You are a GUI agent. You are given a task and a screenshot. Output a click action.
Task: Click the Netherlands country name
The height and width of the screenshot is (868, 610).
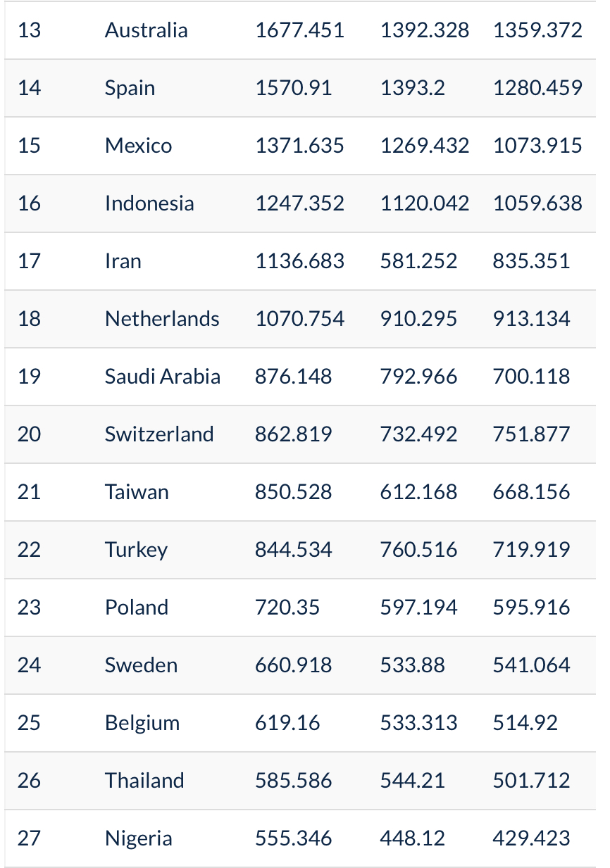tap(162, 319)
